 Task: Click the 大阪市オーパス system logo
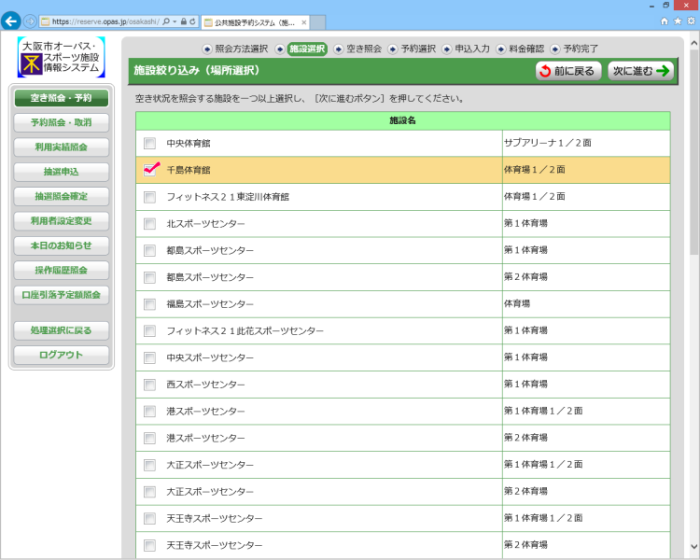pyautogui.click(x=61, y=57)
